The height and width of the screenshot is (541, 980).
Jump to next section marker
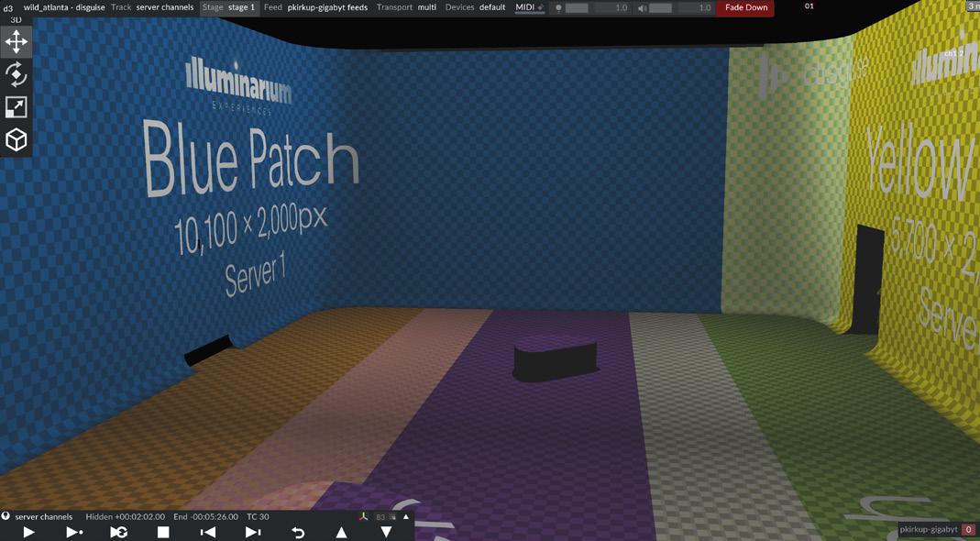(252, 532)
